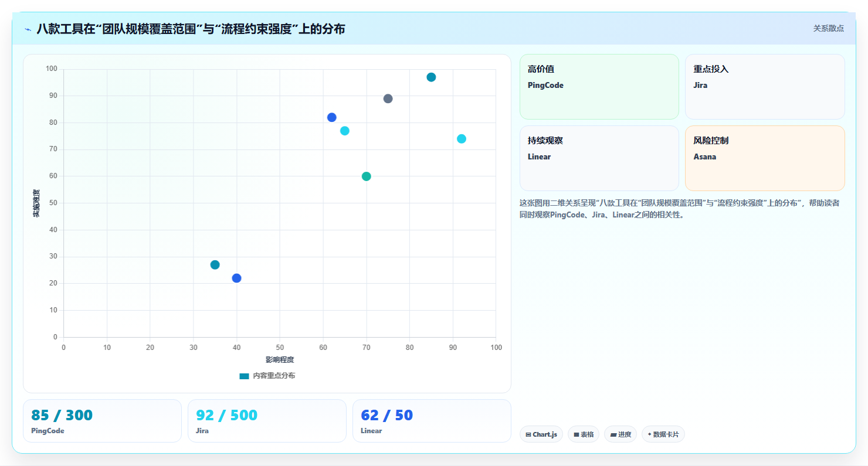Click the PingCode label under 85 / 300
The width and height of the screenshot is (868, 466).
(48, 431)
